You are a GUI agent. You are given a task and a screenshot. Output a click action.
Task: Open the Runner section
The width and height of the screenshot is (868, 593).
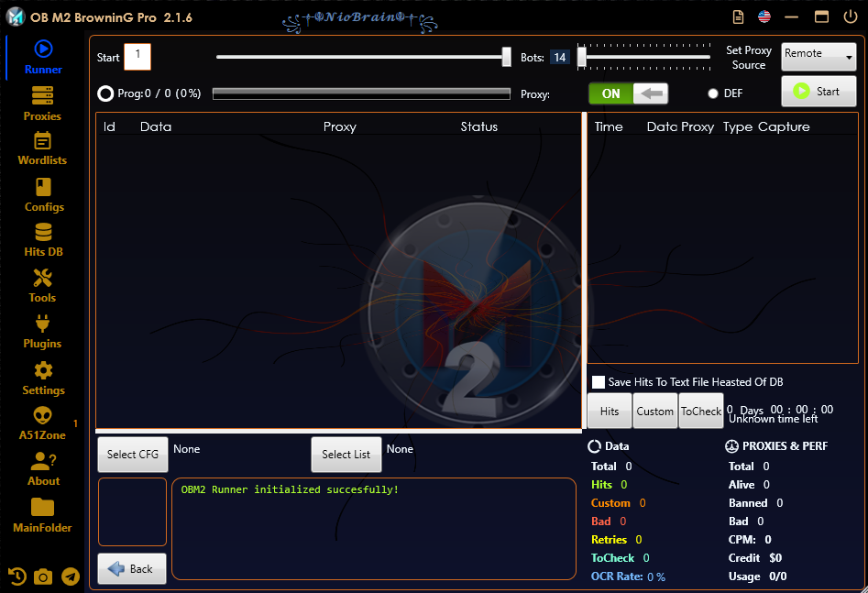pos(43,58)
